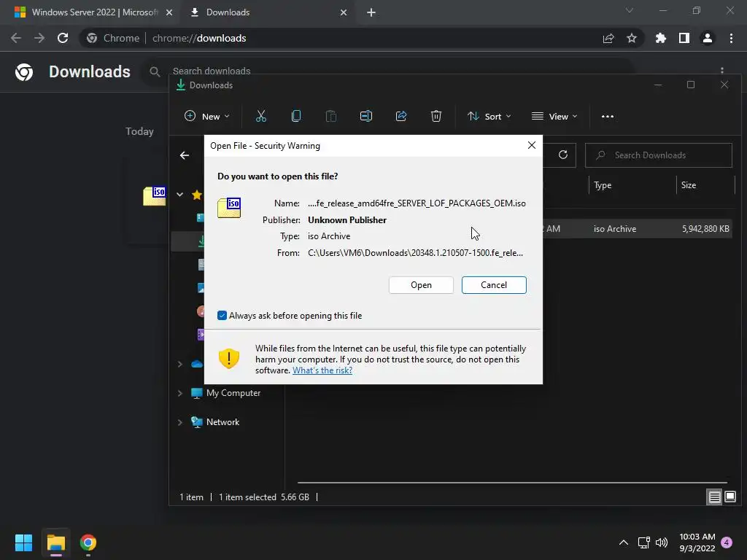
Task: Open Chrome downloads page more actions menu
Action: [x=722, y=71]
